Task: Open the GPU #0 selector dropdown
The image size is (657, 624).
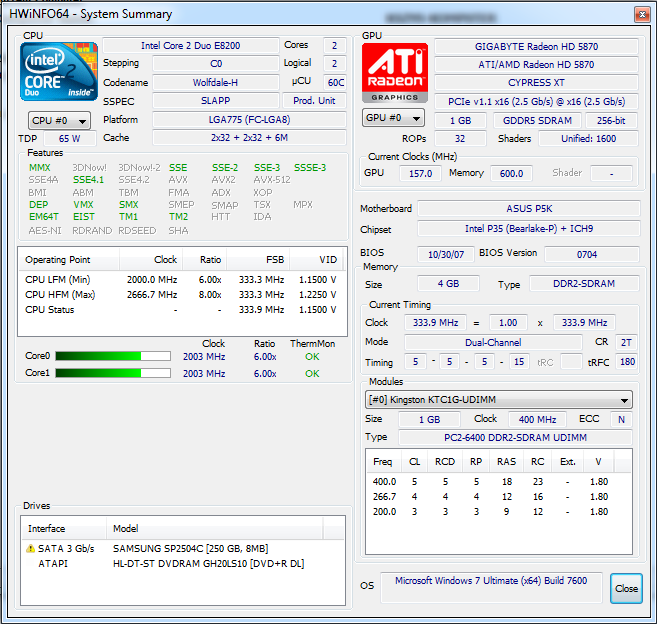Action: (393, 118)
